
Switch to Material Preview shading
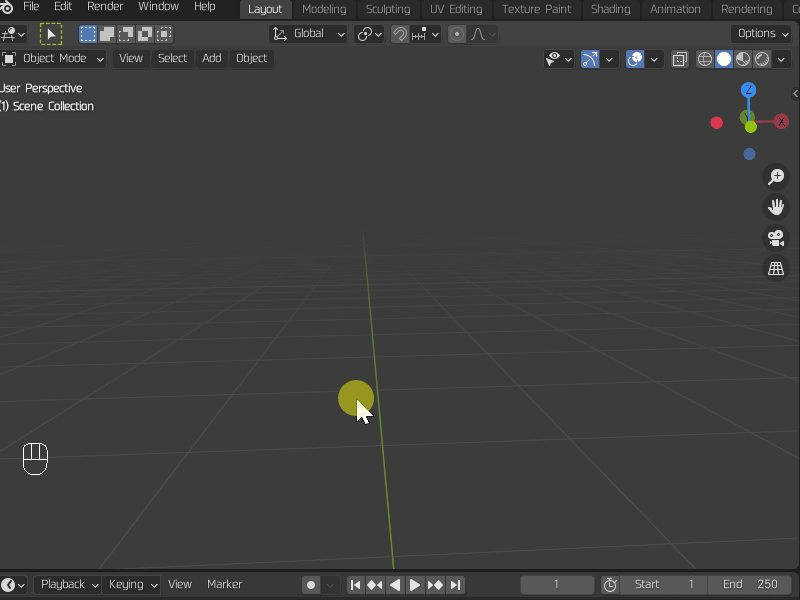743,59
